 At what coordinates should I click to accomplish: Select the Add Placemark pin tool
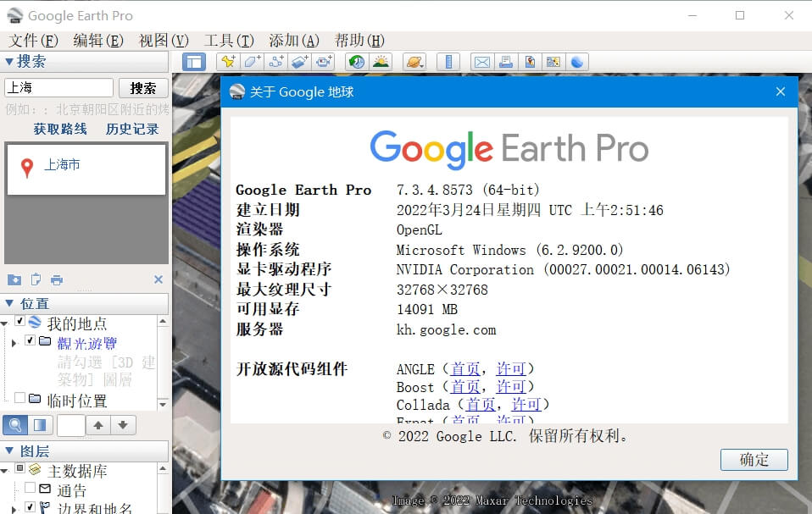(x=228, y=61)
